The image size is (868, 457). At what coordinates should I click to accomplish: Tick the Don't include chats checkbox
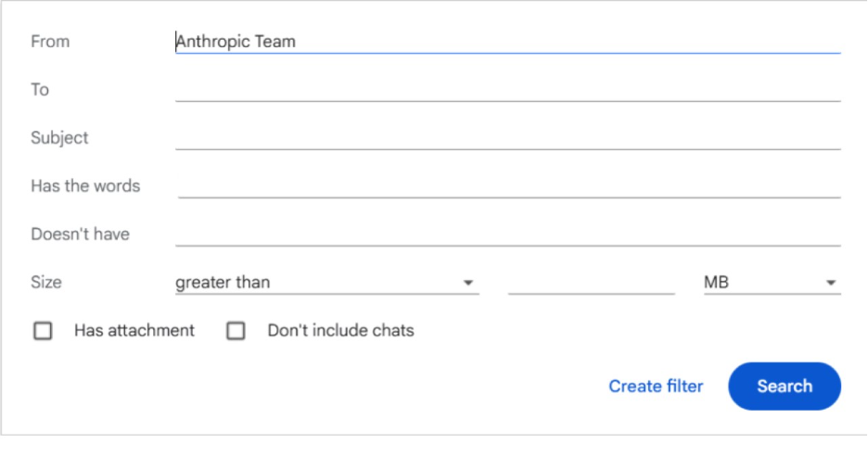pyautogui.click(x=236, y=331)
